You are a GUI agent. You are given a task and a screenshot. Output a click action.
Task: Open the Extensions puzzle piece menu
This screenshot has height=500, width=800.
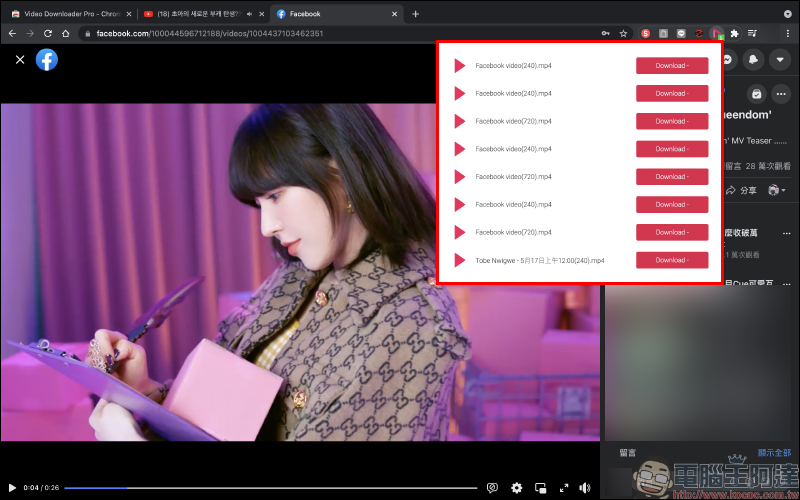[x=734, y=33]
